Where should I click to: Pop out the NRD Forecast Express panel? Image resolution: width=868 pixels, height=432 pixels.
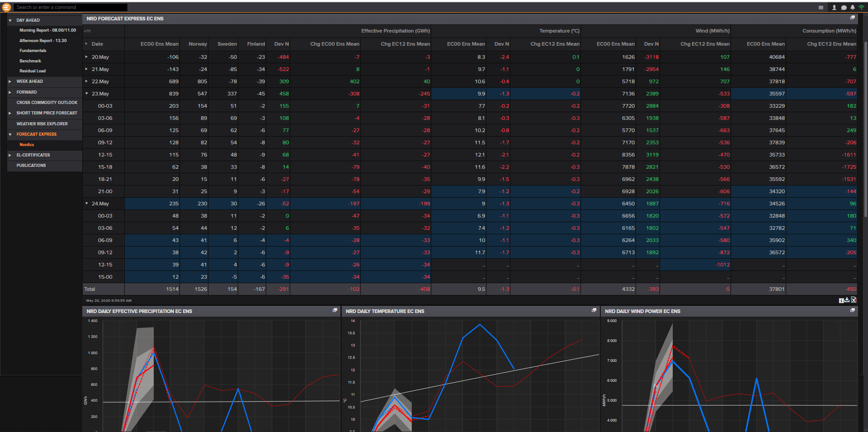pyautogui.click(x=852, y=18)
